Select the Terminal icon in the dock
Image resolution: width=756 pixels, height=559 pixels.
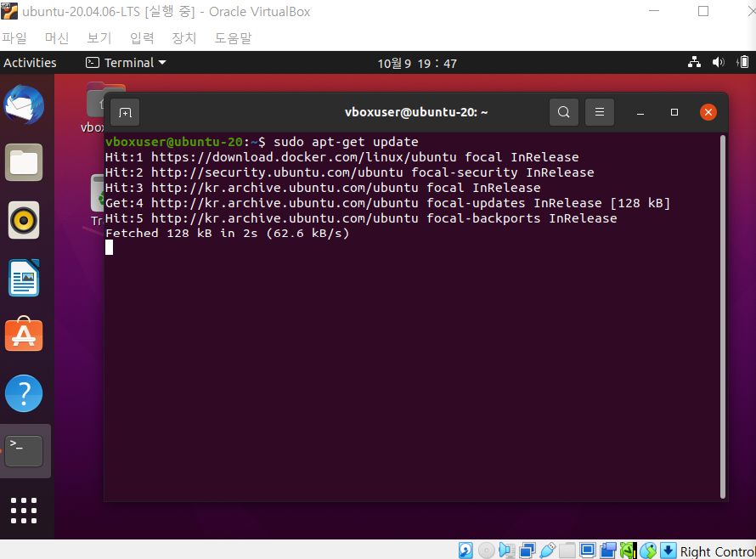tap(24, 451)
